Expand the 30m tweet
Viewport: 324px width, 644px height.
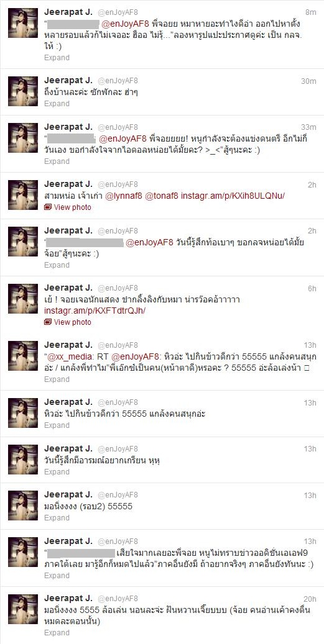click(57, 104)
